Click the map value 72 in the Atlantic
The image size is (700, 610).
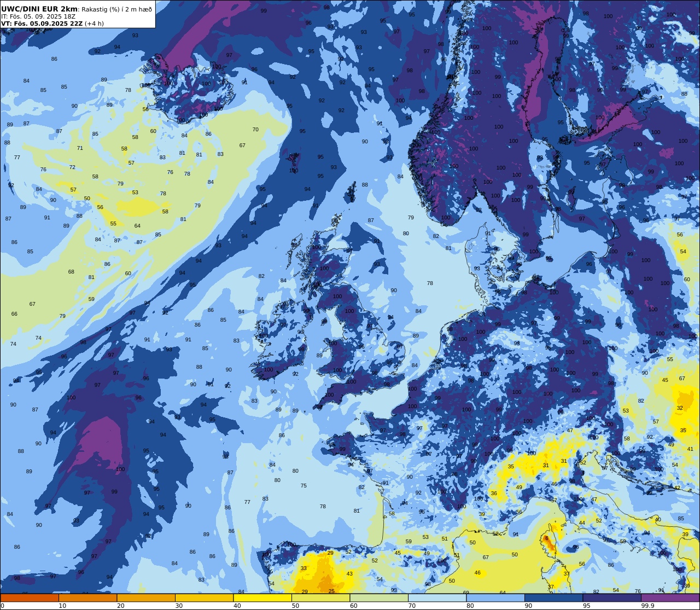72,167
